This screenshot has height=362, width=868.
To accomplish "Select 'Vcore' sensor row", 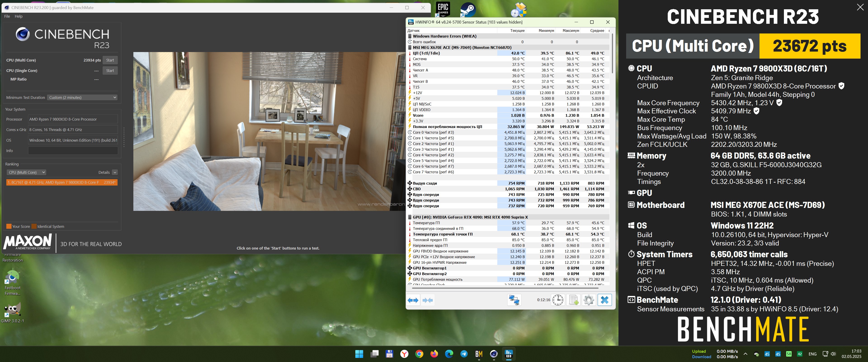I will click(508, 115).
